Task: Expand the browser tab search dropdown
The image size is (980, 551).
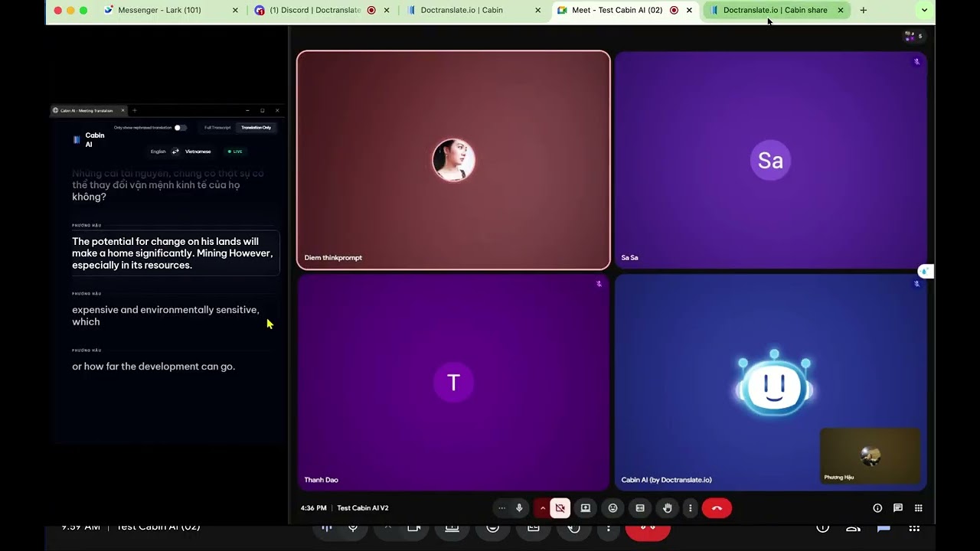Action: point(925,11)
